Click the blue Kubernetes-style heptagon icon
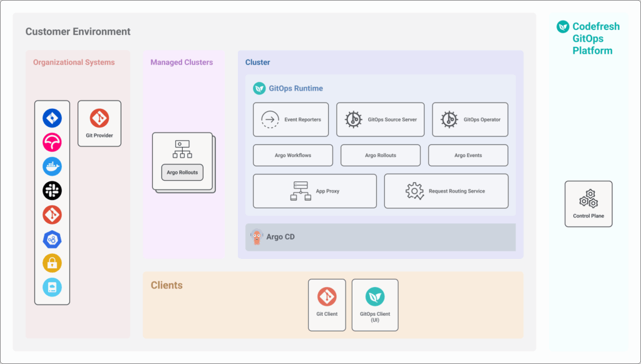 [52, 239]
